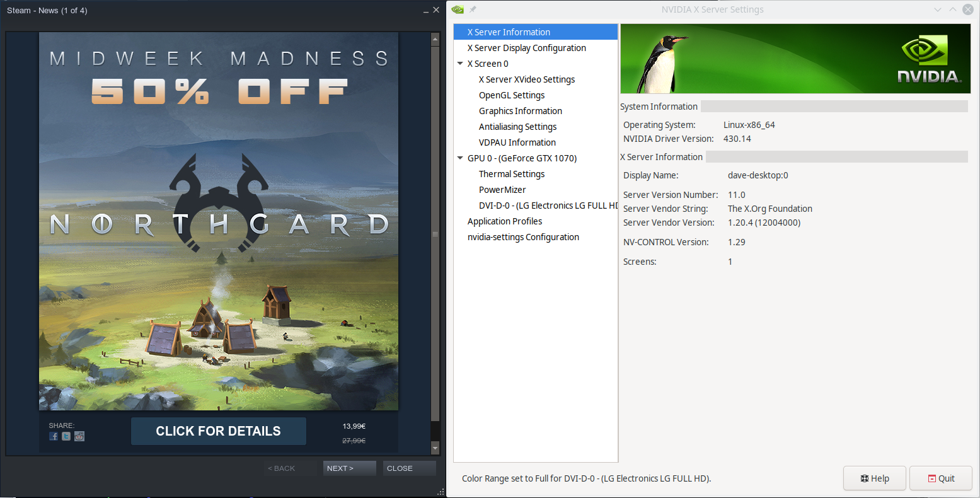The image size is (980, 498).
Task: Click the vendor version 1.20.4 (12004000)
Action: click(x=764, y=223)
